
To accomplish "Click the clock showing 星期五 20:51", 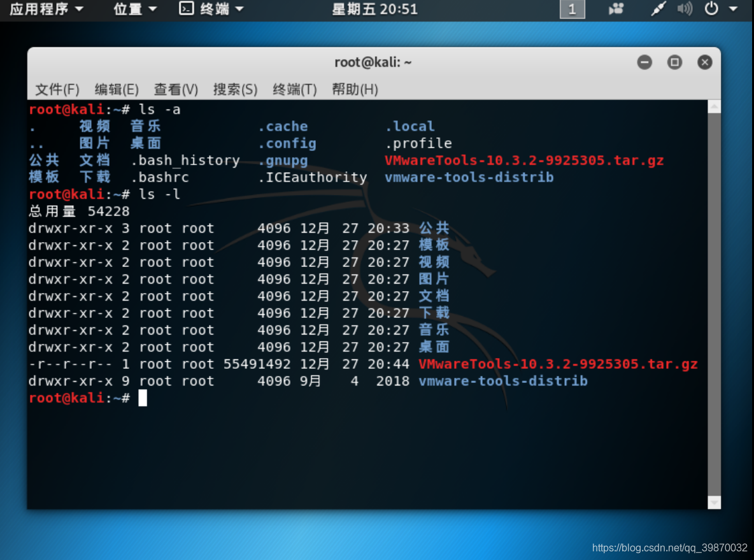I will tap(374, 9).
